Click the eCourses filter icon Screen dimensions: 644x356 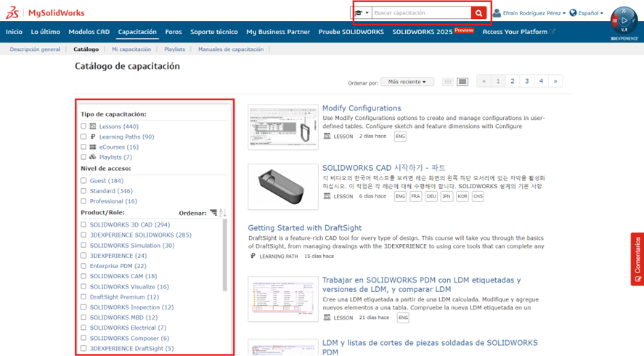click(93, 147)
